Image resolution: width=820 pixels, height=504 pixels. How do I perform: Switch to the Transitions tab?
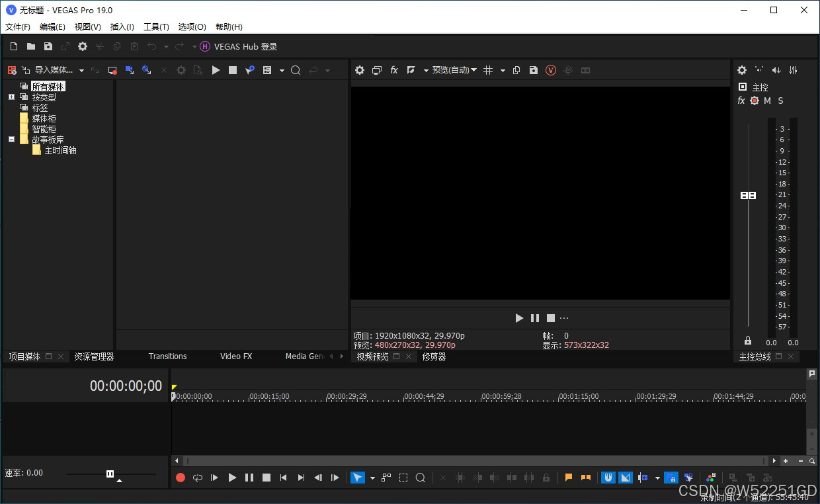(x=167, y=357)
